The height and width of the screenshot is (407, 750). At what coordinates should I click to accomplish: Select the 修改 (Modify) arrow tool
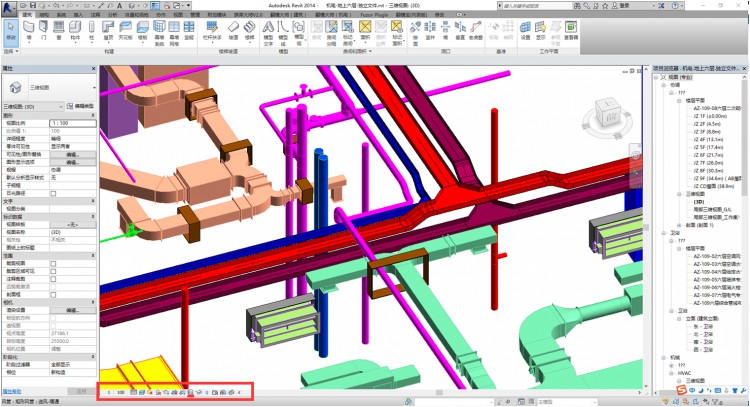tap(11, 31)
